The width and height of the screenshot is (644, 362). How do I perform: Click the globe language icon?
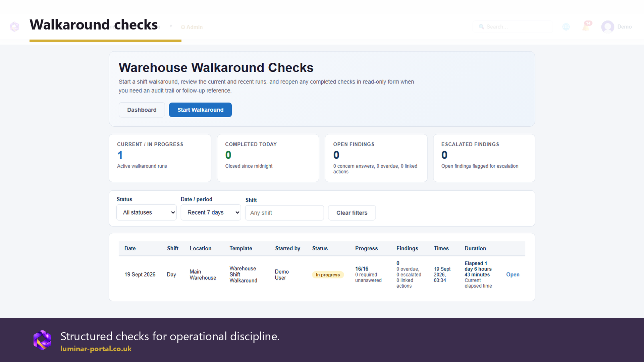tap(566, 27)
